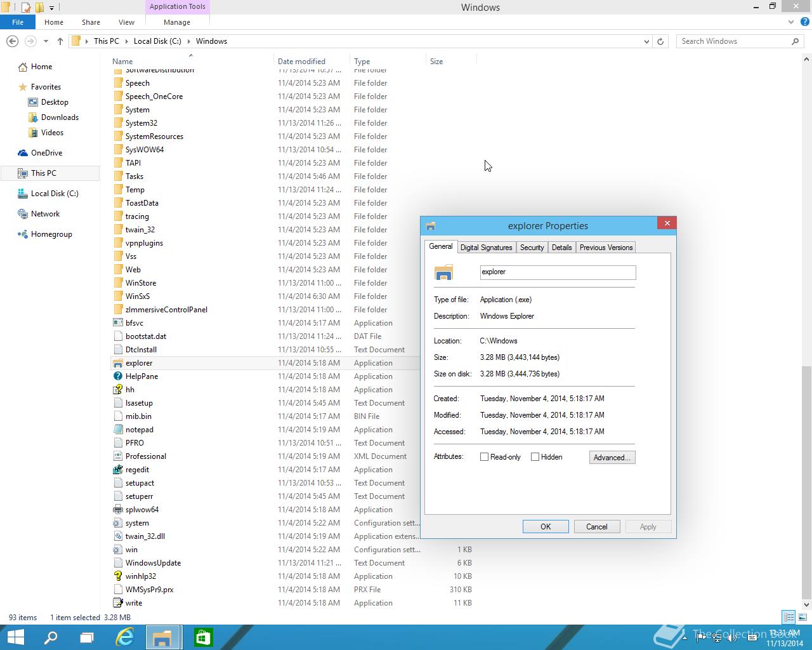The height and width of the screenshot is (650, 812).
Task: Open taskbar Search
Action: (51, 637)
